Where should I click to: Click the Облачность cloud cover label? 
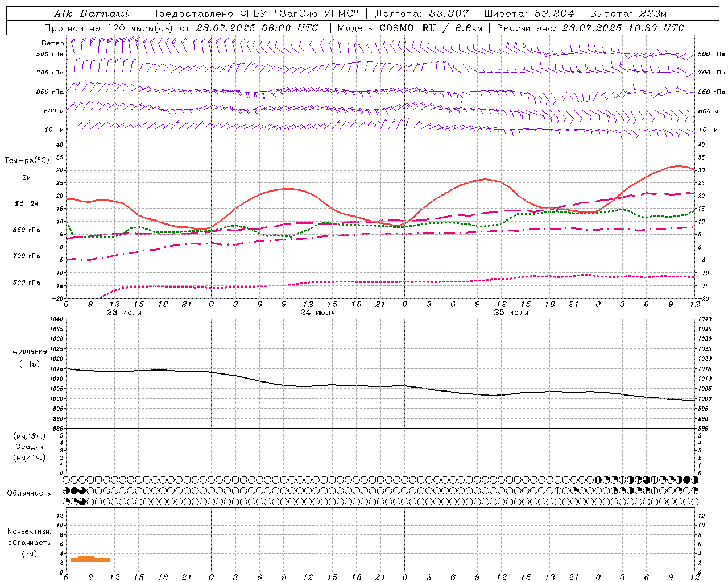29,493
